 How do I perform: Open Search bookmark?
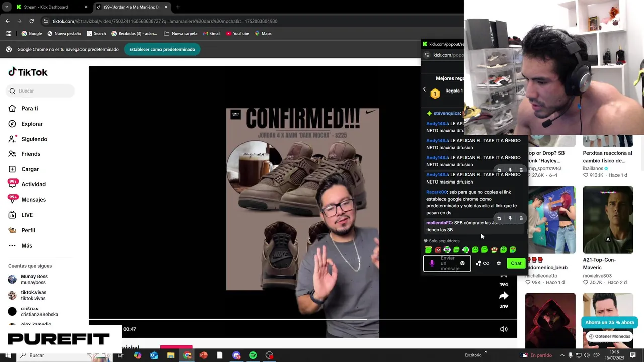pyautogui.click(x=96, y=34)
